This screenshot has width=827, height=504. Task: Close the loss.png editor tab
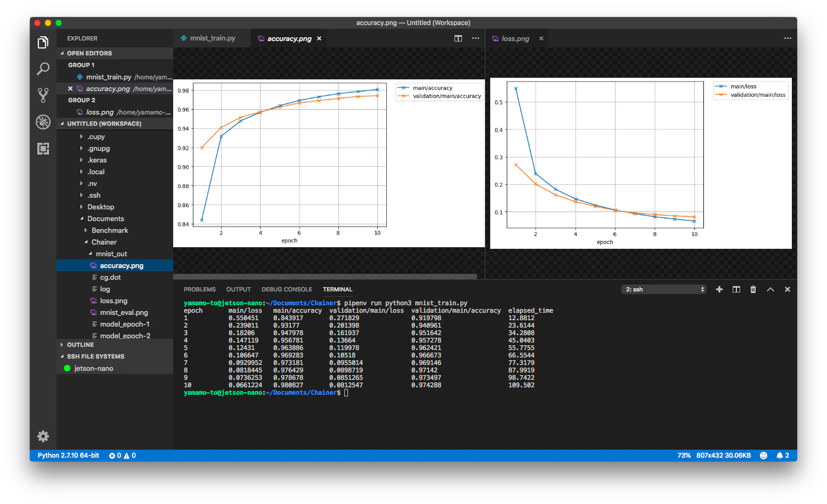pos(541,38)
